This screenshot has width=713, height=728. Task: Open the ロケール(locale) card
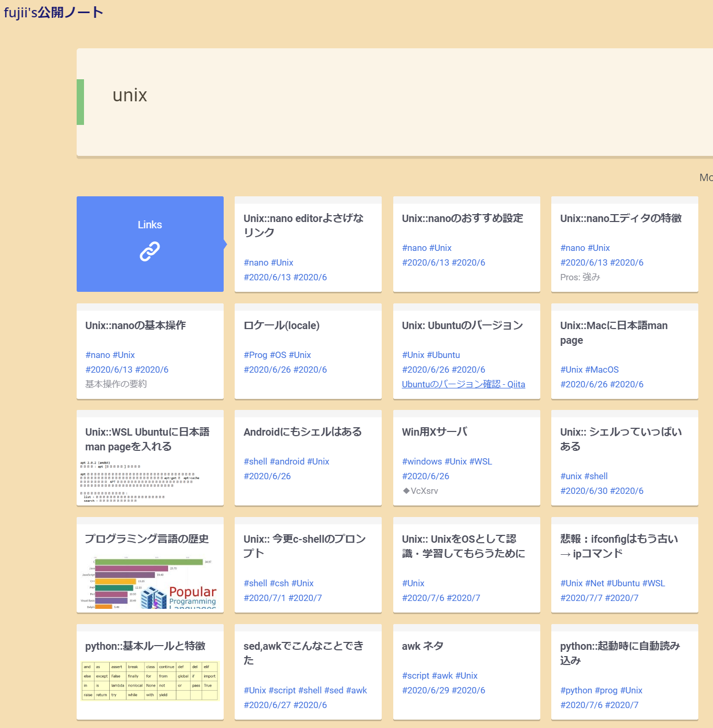[x=308, y=351]
